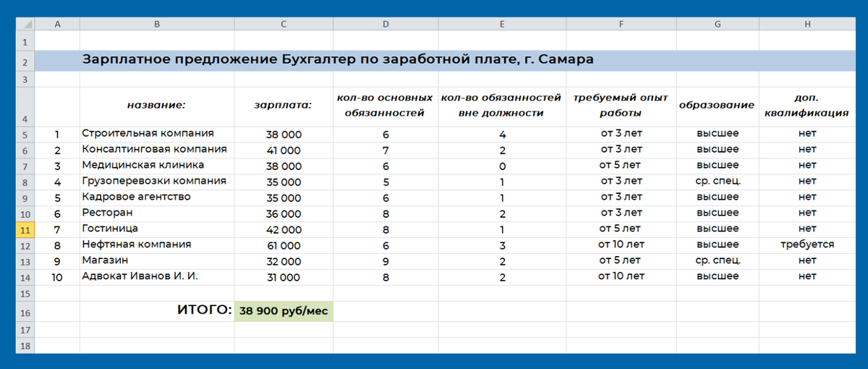Select total cell '38 900 руб/мес'
This screenshot has height=369, width=868.
(284, 312)
